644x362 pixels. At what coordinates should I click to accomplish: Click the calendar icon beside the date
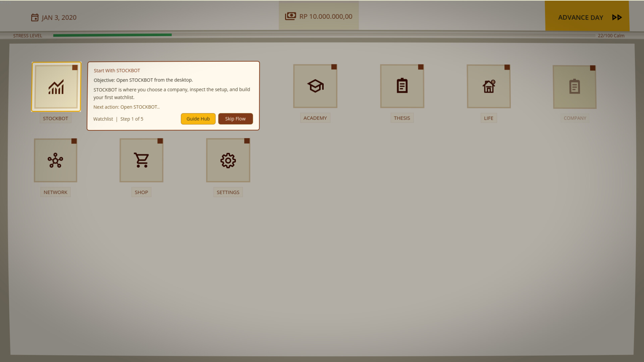(35, 17)
